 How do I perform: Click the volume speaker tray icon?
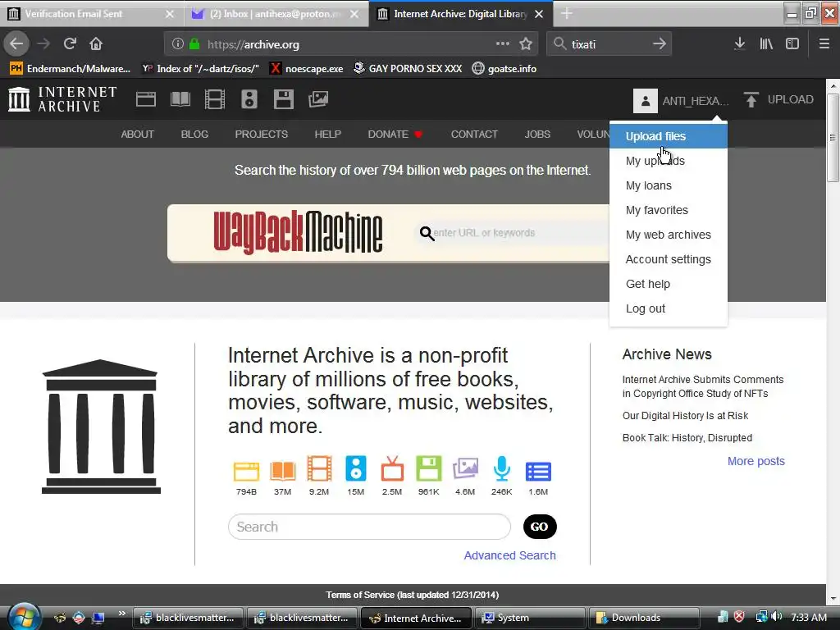(x=777, y=617)
